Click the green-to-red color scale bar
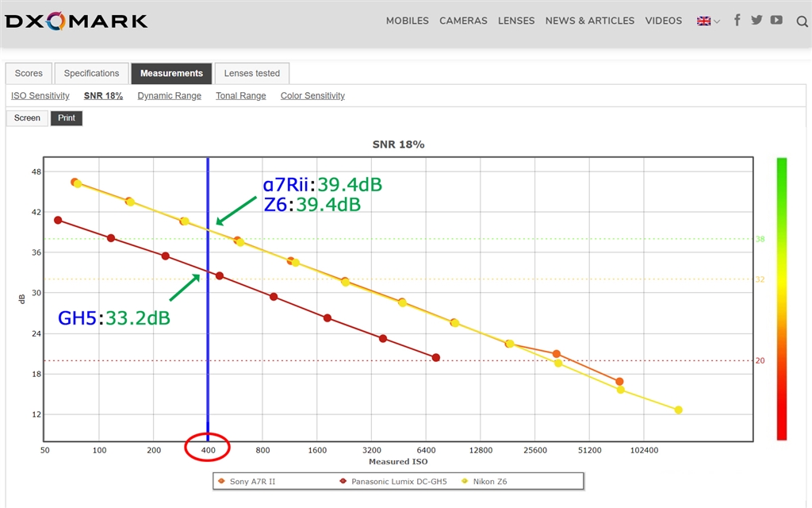 pyautogui.click(x=781, y=299)
